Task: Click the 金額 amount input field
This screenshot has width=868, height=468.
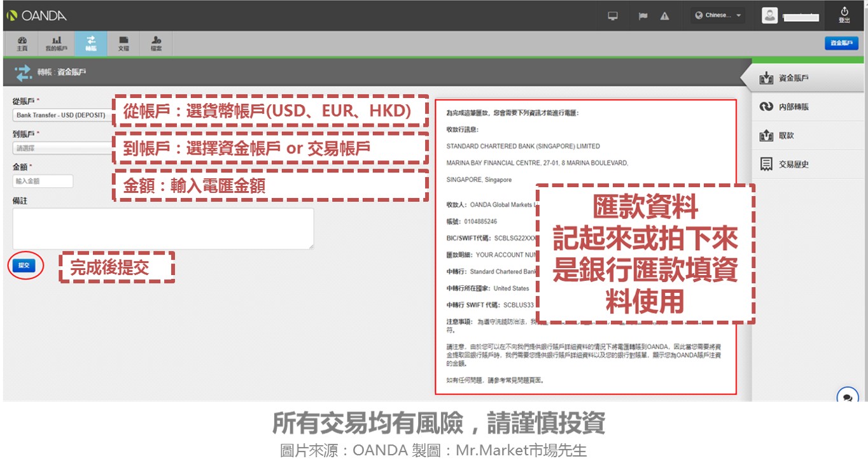Action: click(x=43, y=181)
